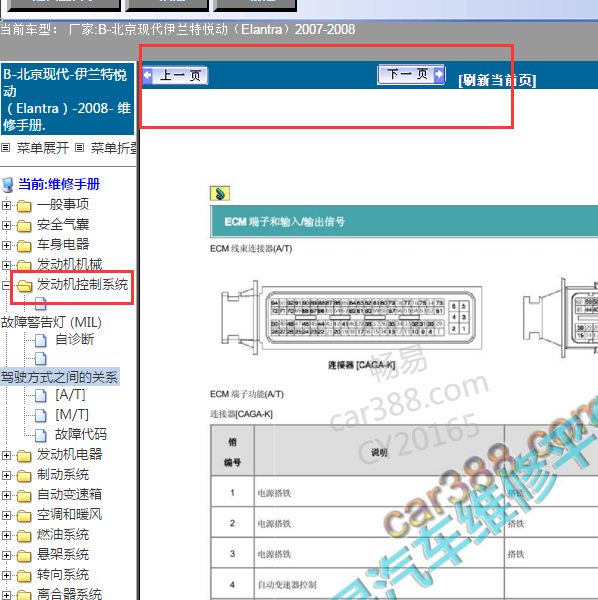Click the 当前:维修手册 root node
598x600 pixels.
pos(59,184)
